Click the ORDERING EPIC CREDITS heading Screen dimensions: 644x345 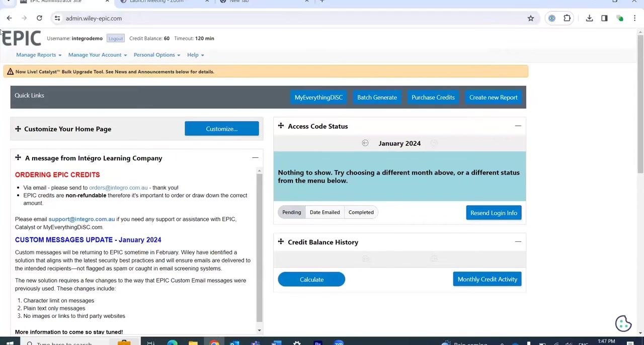point(57,175)
